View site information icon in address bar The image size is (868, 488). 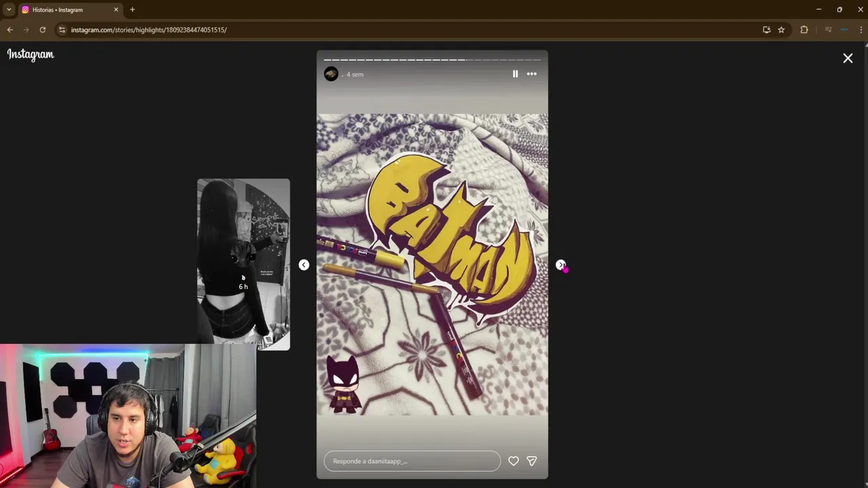point(62,30)
